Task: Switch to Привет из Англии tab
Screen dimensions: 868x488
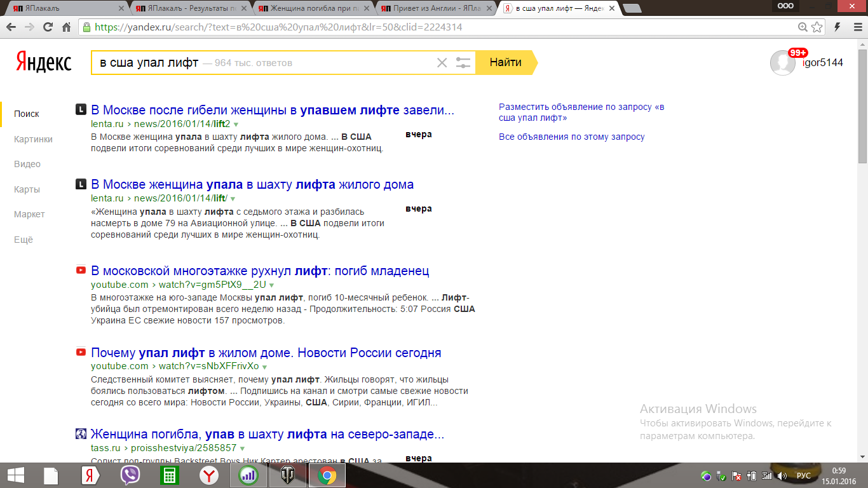Action: pyautogui.click(x=434, y=8)
